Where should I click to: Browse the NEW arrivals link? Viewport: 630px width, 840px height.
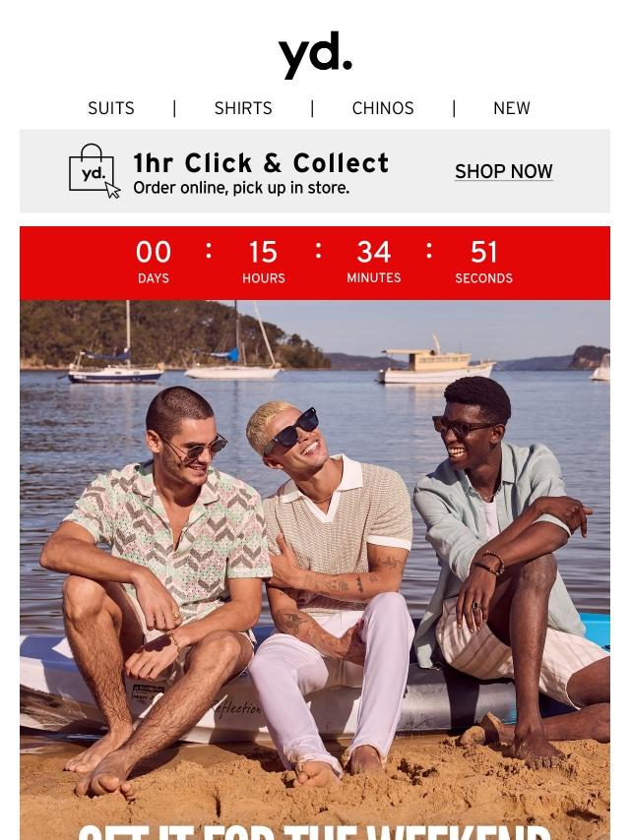click(x=512, y=108)
